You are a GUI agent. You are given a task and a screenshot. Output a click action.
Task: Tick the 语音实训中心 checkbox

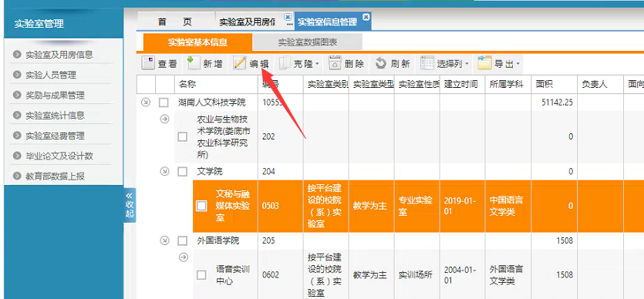tap(201, 275)
